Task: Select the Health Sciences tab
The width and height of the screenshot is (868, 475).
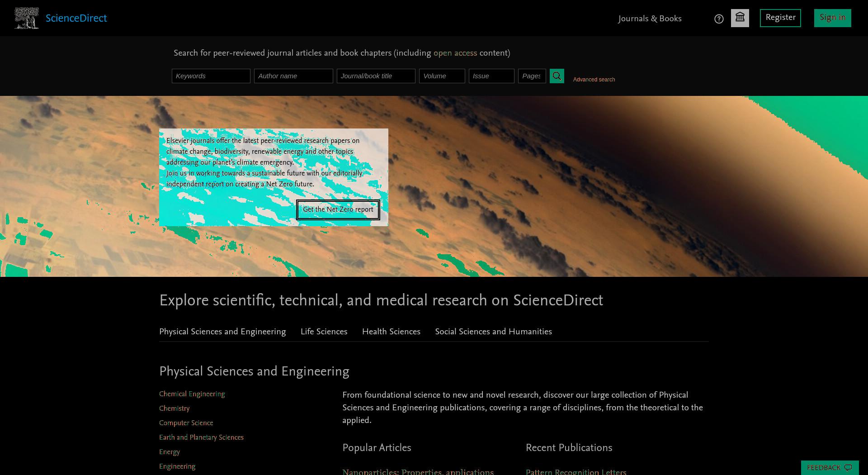Action: tap(392, 332)
